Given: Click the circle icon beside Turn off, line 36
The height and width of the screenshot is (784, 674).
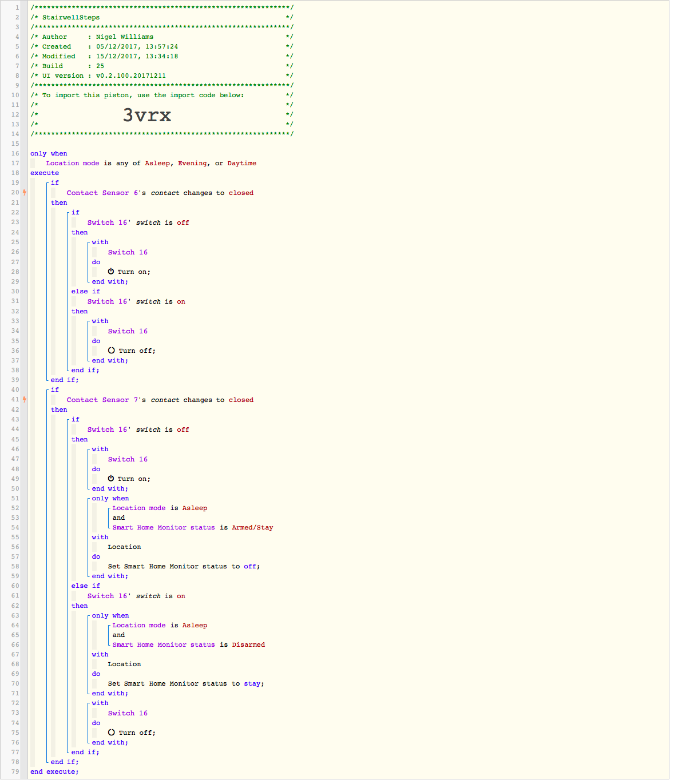Looking at the screenshot, I should [x=112, y=351].
